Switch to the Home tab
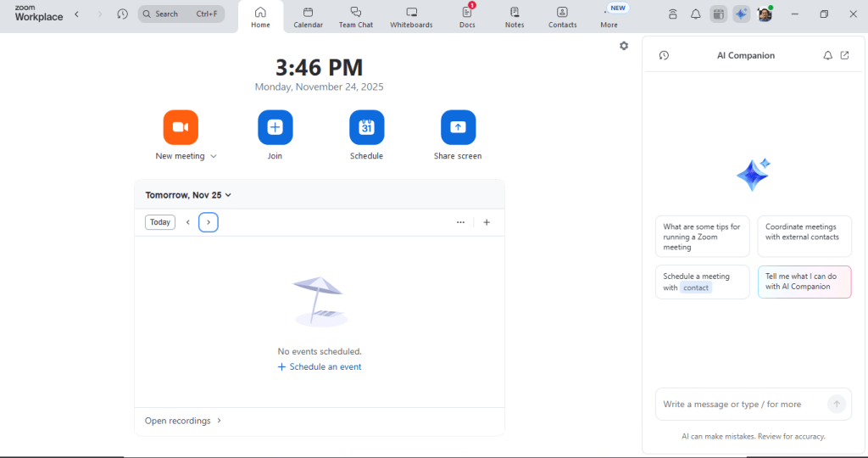 point(261,17)
